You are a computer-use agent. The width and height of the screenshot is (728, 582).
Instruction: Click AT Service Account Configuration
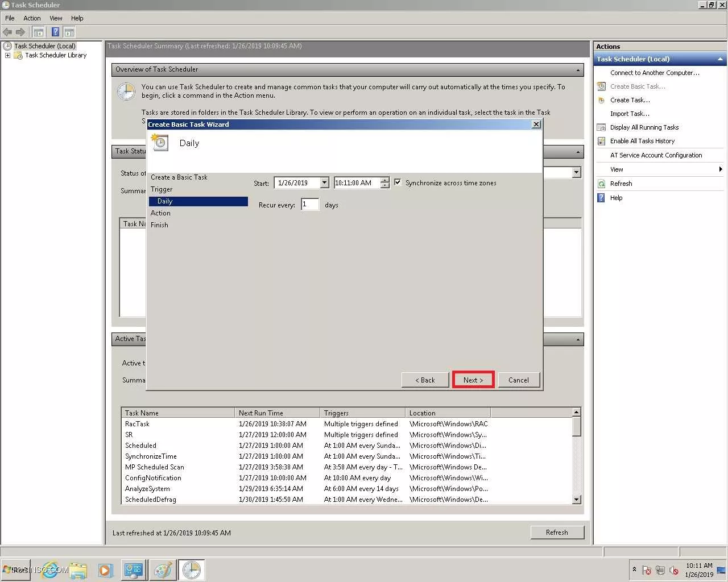pos(656,155)
